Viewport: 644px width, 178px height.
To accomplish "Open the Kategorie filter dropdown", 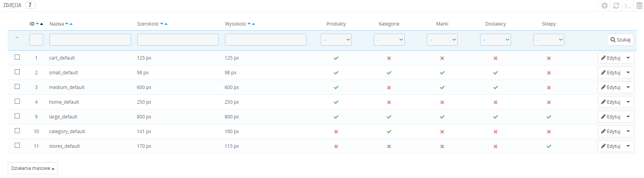I will click(389, 39).
